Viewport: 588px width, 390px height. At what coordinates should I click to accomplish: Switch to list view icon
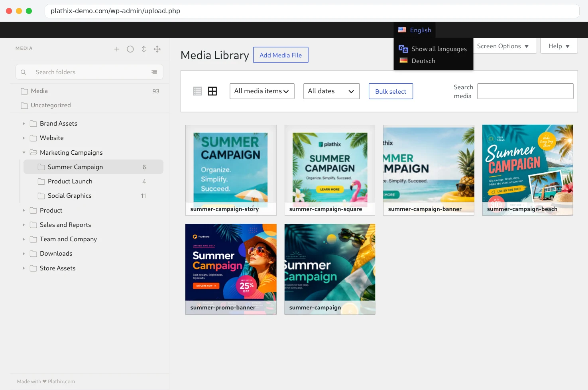point(197,91)
